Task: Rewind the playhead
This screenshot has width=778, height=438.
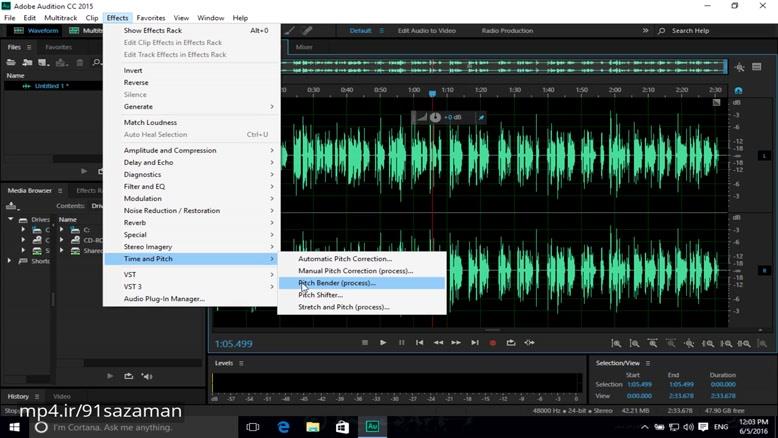Action: point(438,343)
